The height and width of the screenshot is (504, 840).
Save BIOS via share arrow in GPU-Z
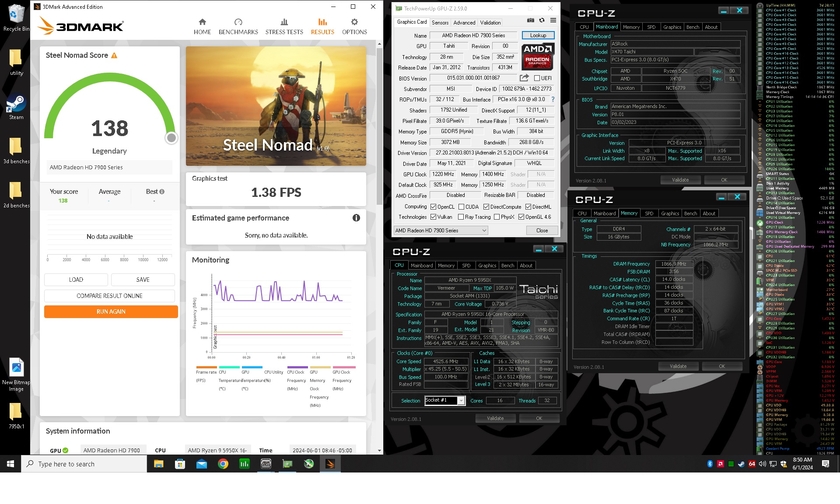tap(524, 78)
